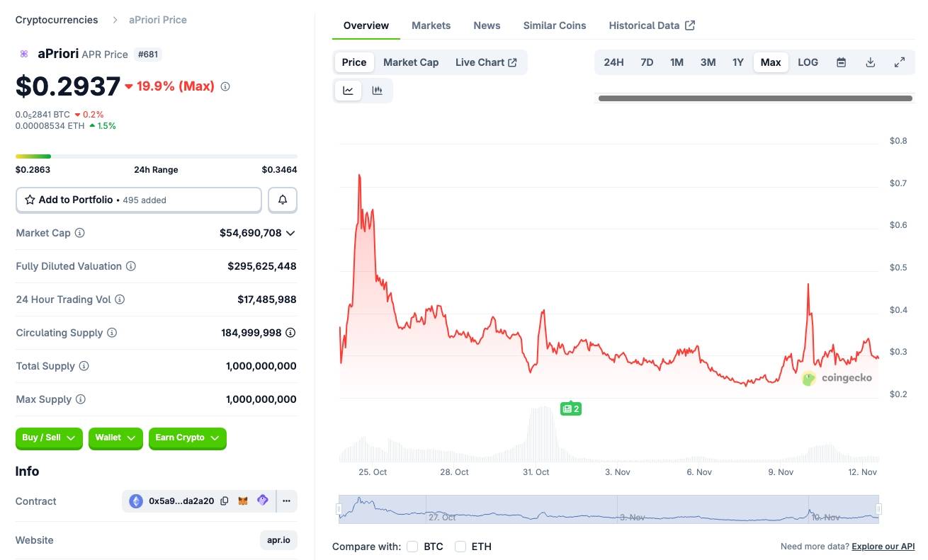Switch to the Markets tab
This screenshot has height=560, width=928.
coord(431,25)
